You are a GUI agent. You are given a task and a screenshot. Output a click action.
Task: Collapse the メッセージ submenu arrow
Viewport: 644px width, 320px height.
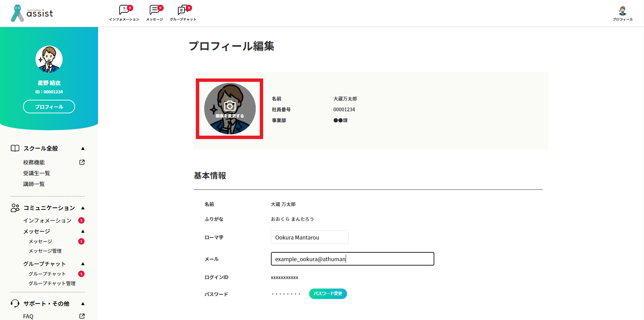tap(83, 231)
